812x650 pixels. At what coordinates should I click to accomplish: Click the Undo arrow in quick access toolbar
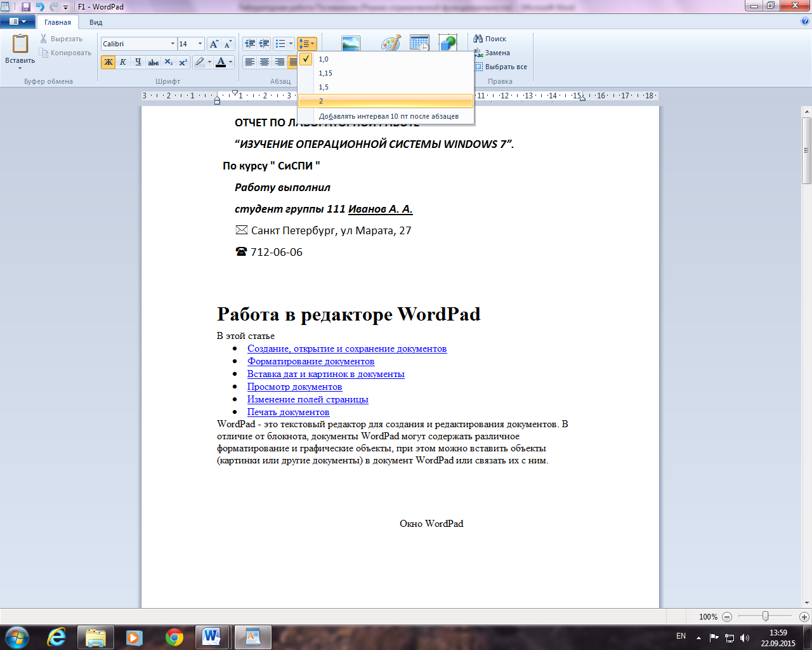pos(40,7)
